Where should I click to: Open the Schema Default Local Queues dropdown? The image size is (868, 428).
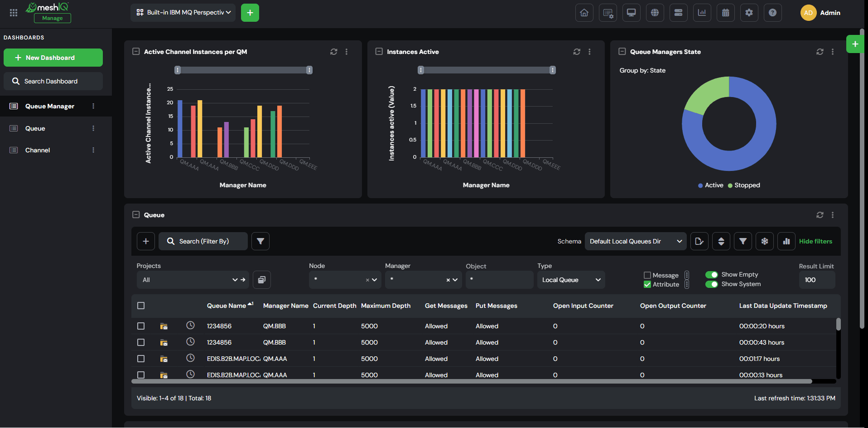coord(636,241)
